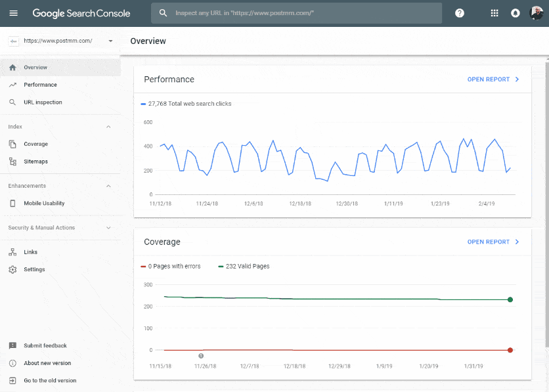Click the Coverage index icon
Image resolution: width=549 pixels, height=392 pixels.
click(x=13, y=144)
